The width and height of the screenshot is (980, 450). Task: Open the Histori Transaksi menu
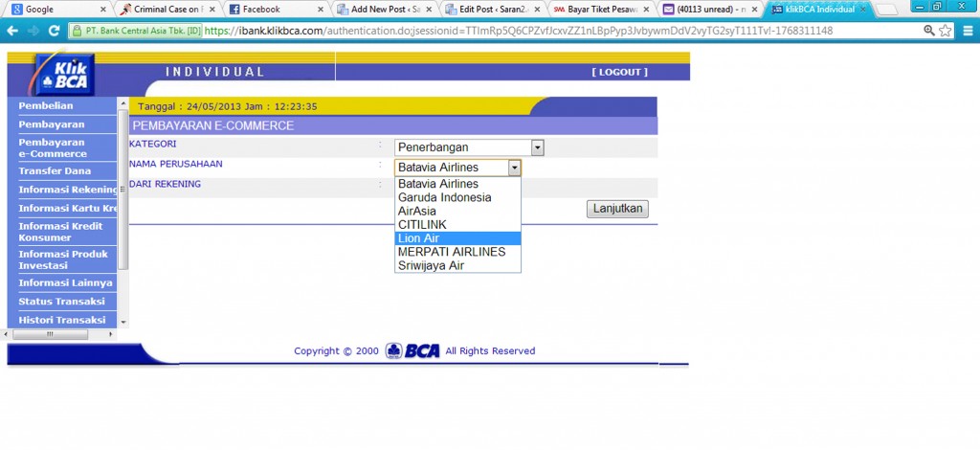click(62, 320)
